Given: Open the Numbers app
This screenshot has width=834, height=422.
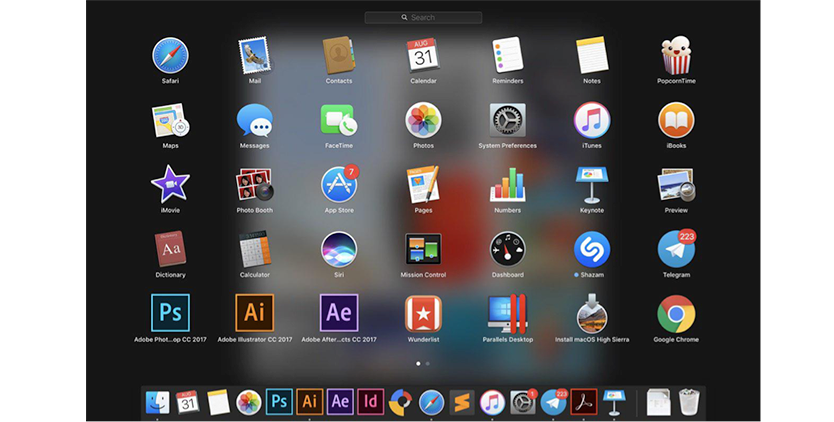Looking at the screenshot, I should tap(507, 184).
